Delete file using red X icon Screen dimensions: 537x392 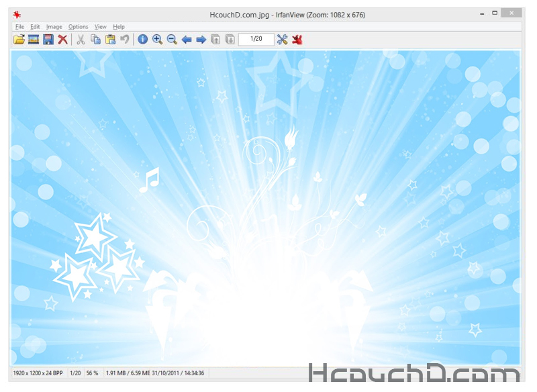click(62, 40)
